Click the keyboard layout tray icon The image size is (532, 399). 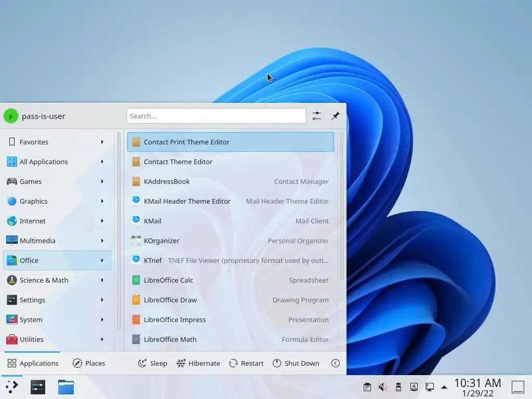[414, 387]
